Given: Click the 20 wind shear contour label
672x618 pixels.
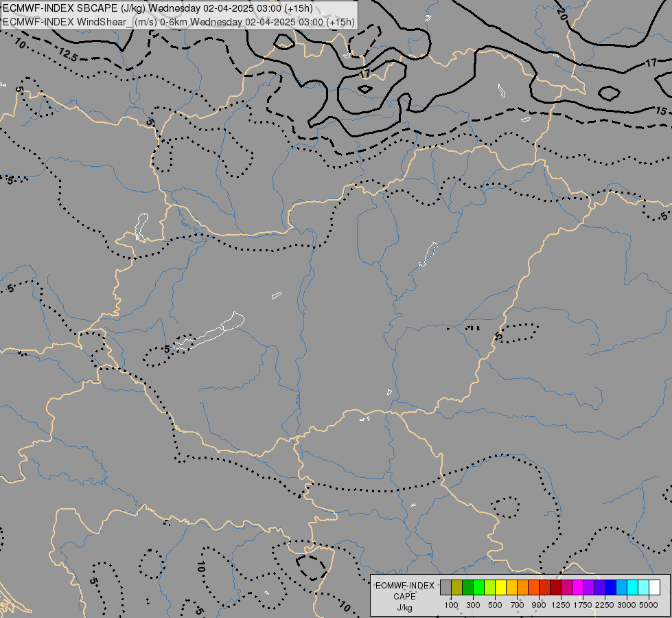Looking at the screenshot, I should [562, 14].
